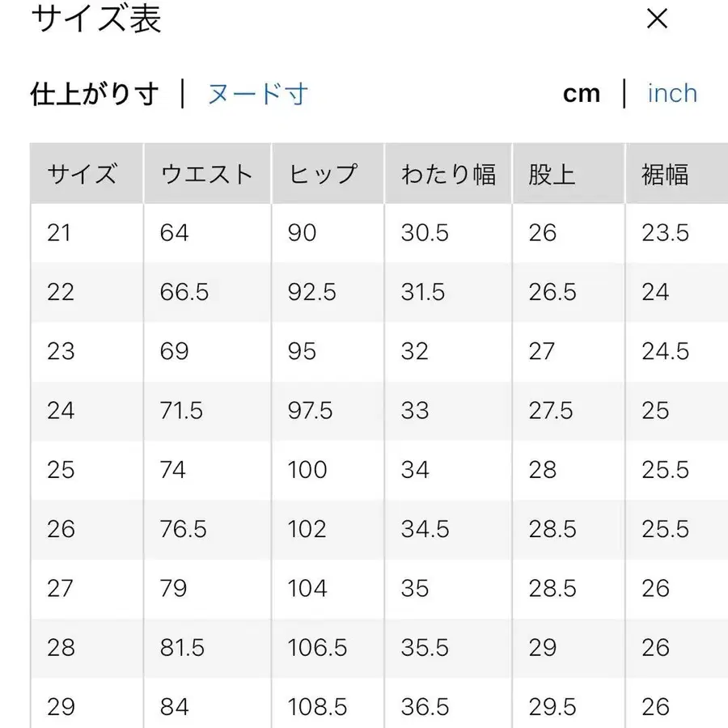Close the サイズ表 size chart

click(x=657, y=19)
